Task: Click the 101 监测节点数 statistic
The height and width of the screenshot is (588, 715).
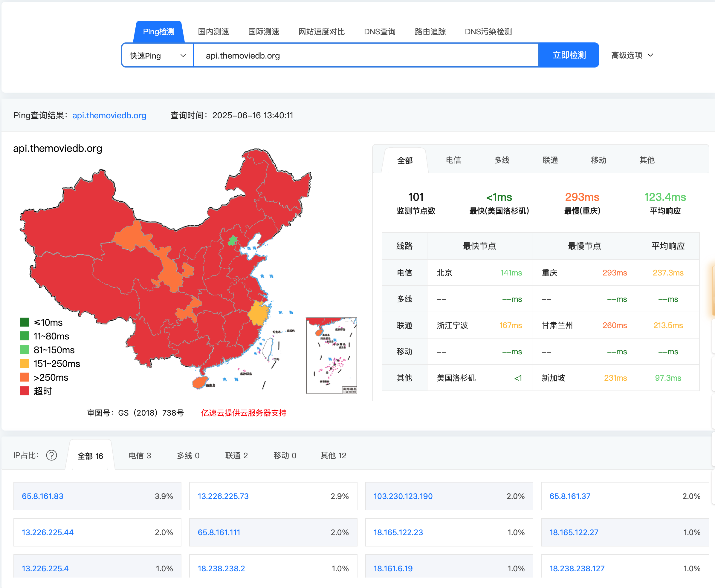Action: pyautogui.click(x=416, y=203)
